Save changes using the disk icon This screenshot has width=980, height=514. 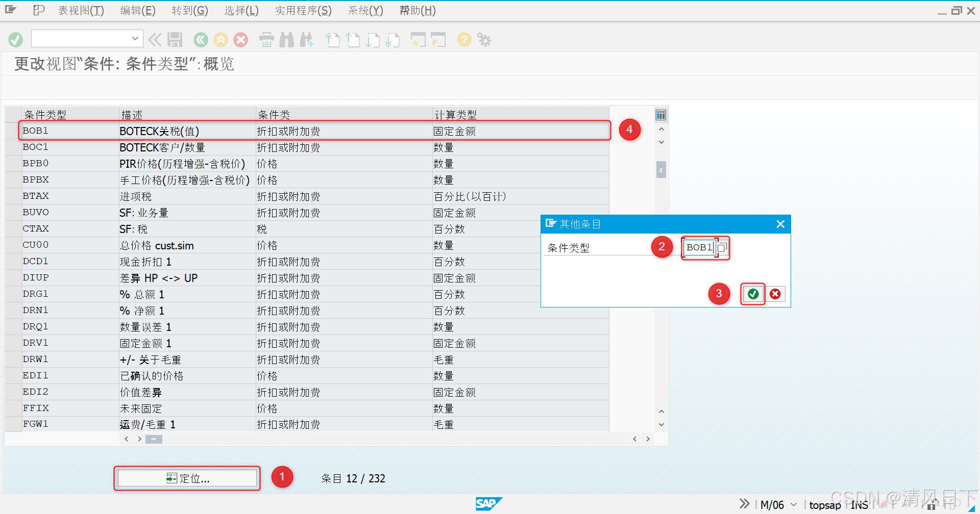click(x=175, y=39)
